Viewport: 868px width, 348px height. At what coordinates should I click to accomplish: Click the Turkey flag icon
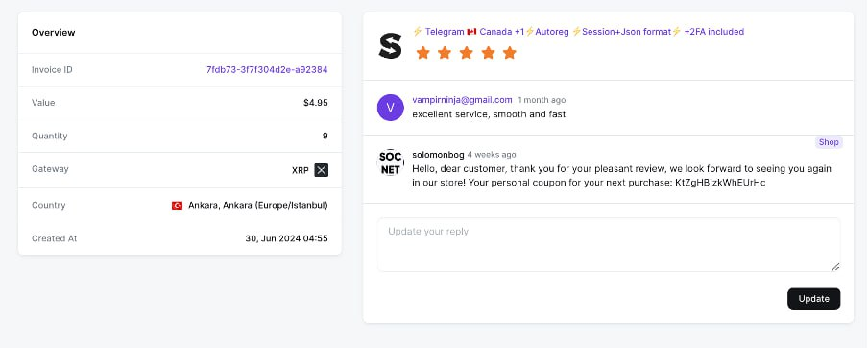point(177,206)
